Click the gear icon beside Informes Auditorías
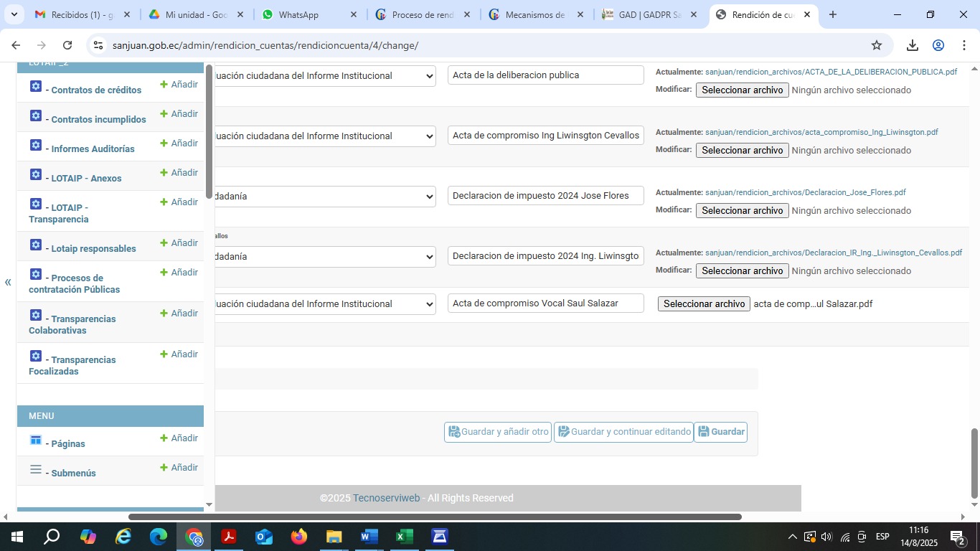The image size is (980, 551). tap(36, 146)
